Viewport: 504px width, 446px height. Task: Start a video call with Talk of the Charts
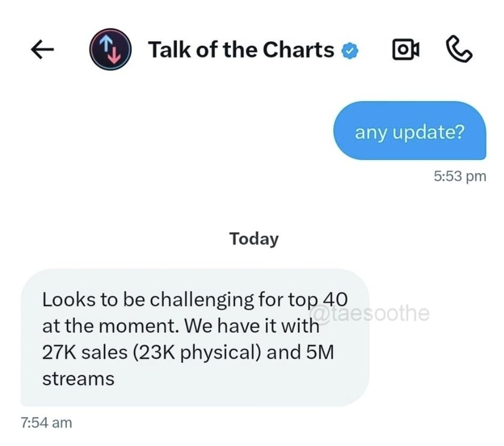click(x=405, y=49)
